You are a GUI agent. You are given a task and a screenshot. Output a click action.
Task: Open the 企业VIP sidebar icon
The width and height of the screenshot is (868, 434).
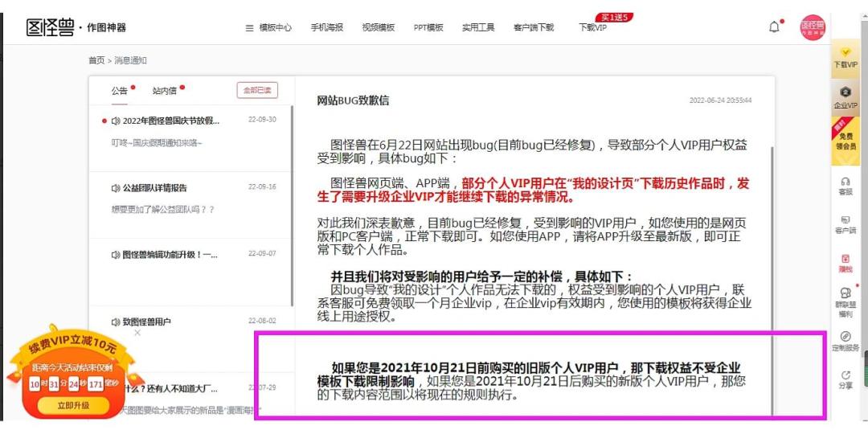[845, 97]
